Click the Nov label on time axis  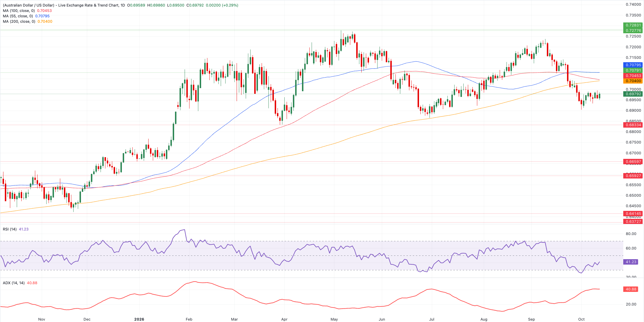click(42, 319)
